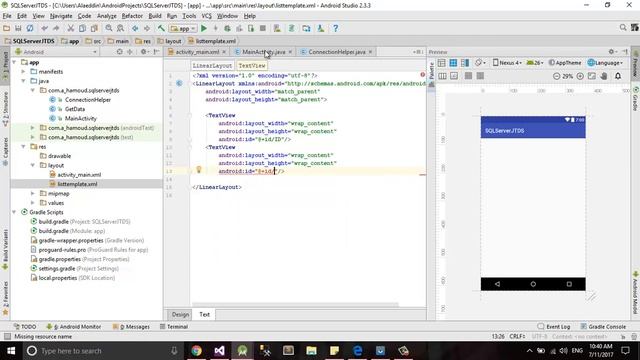Open the Help question mark icon
This screenshot has width=640, height=360.
(x=336, y=28)
